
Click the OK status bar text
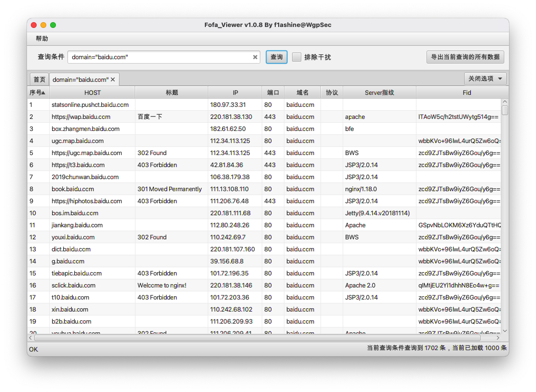(34, 349)
